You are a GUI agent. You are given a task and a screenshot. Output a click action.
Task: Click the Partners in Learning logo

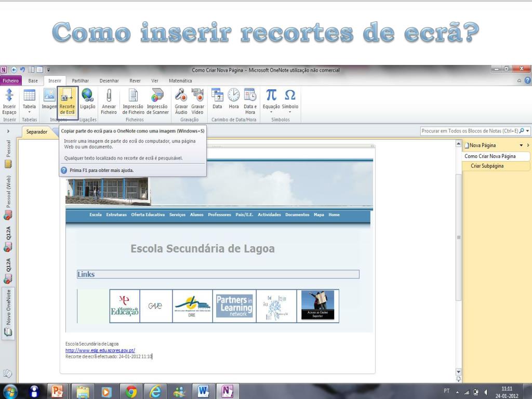tap(234, 305)
